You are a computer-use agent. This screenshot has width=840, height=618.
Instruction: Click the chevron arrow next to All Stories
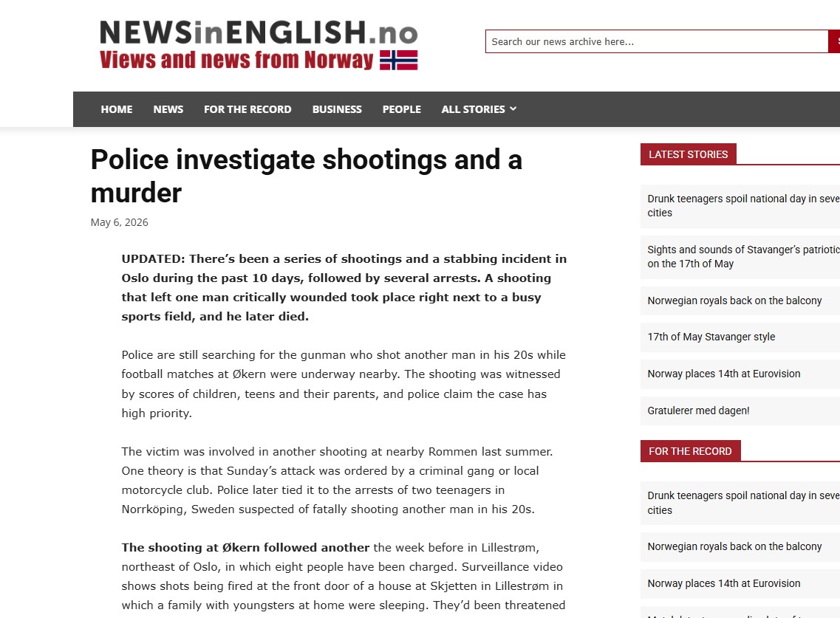[513, 109]
